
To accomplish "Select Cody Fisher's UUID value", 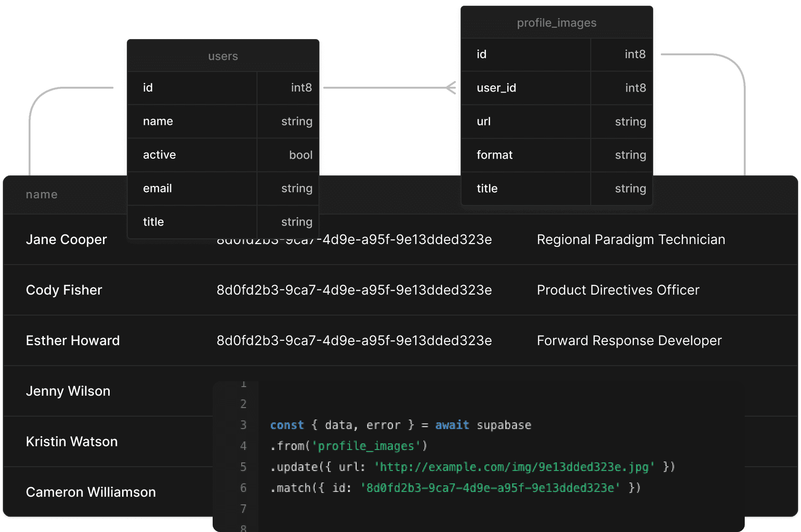I will (x=355, y=290).
